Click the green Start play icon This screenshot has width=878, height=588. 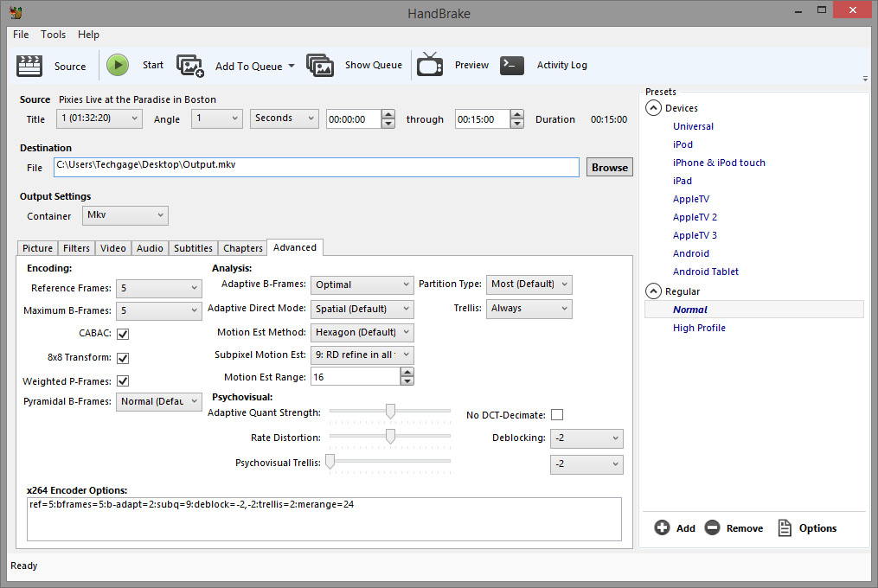pyautogui.click(x=118, y=65)
